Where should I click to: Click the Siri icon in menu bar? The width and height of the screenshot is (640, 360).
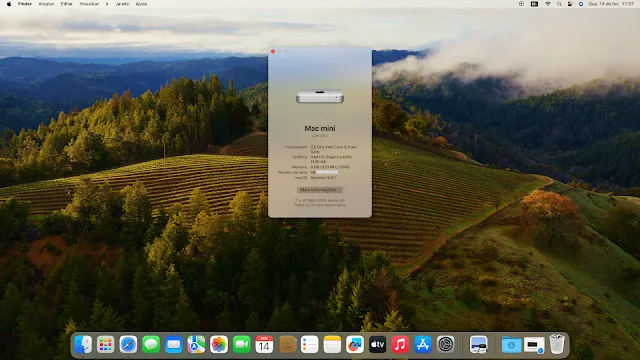(x=581, y=4)
